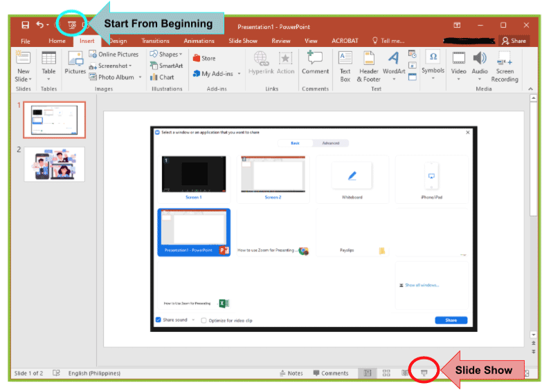Expand the Screenshot dropdown arrow
551x392 pixels.
130,66
